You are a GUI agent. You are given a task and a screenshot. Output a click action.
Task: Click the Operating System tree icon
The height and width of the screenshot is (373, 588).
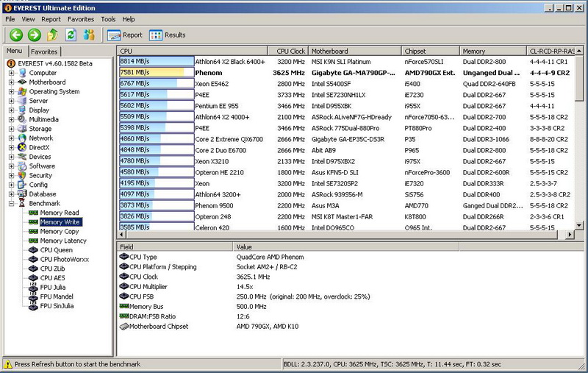(x=23, y=91)
